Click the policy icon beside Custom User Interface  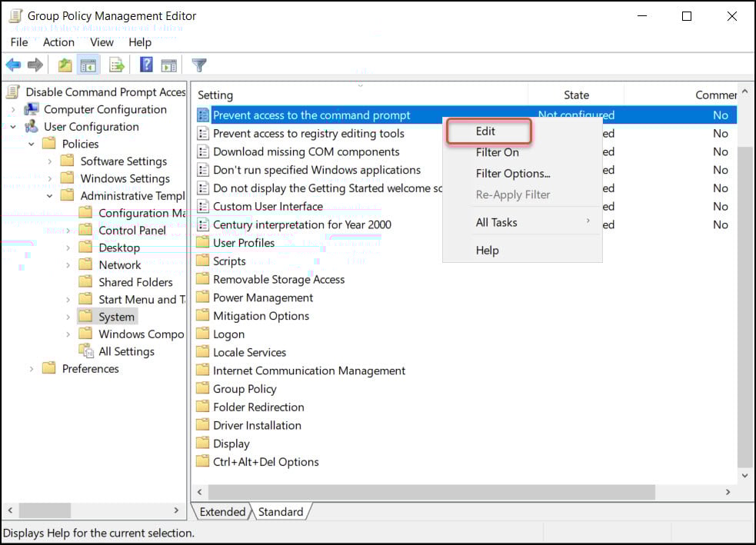pos(203,206)
